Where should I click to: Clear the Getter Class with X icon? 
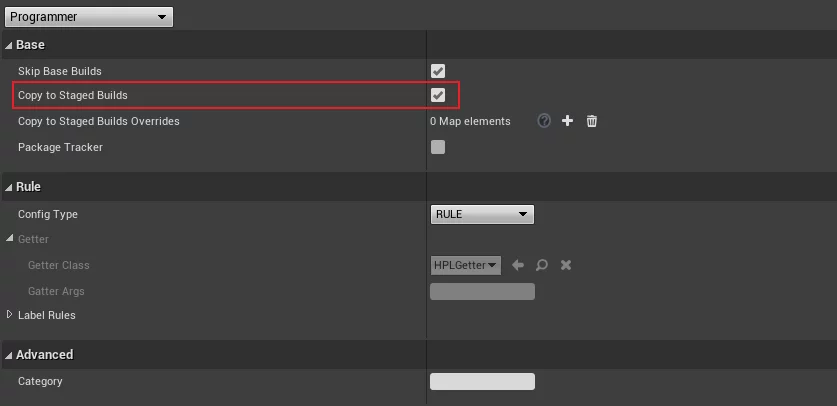(x=566, y=265)
